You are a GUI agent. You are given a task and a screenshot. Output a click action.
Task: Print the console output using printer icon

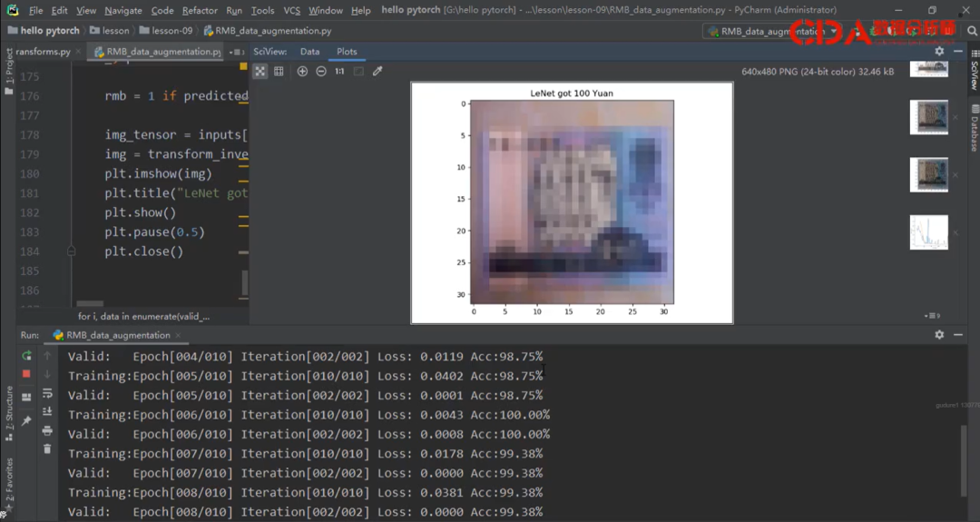click(x=47, y=430)
